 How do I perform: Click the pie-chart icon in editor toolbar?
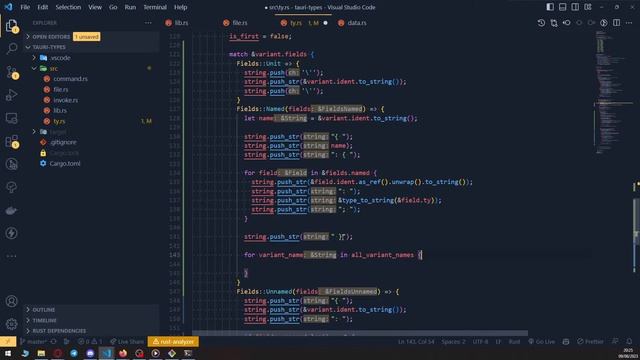[x=604, y=23]
